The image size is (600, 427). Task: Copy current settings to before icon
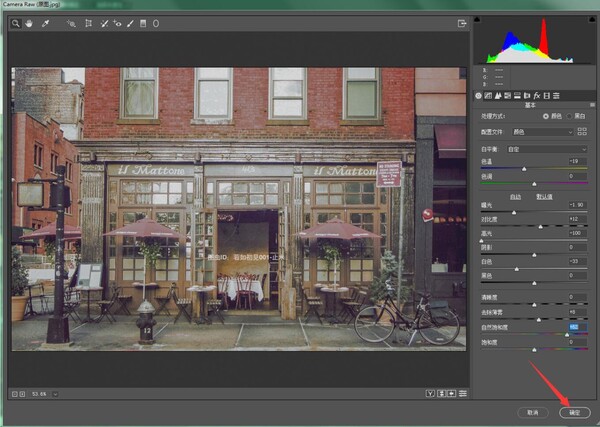(x=452, y=393)
